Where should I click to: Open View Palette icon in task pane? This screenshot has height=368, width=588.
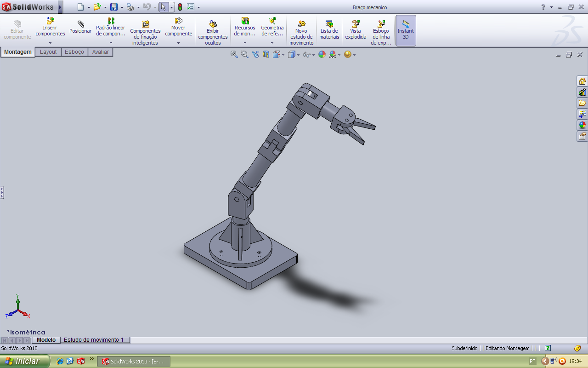(x=582, y=114)
